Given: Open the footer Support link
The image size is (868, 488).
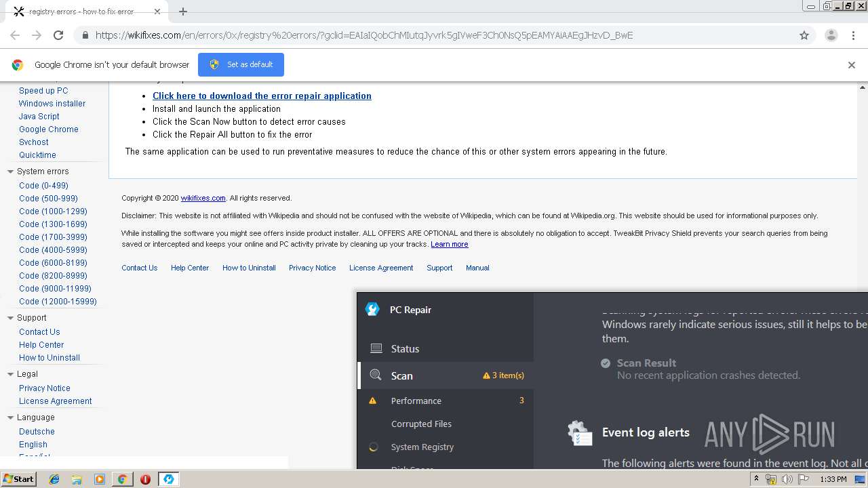Looking at the screenshot, I should pyautogui.click(x=439, y=268).
